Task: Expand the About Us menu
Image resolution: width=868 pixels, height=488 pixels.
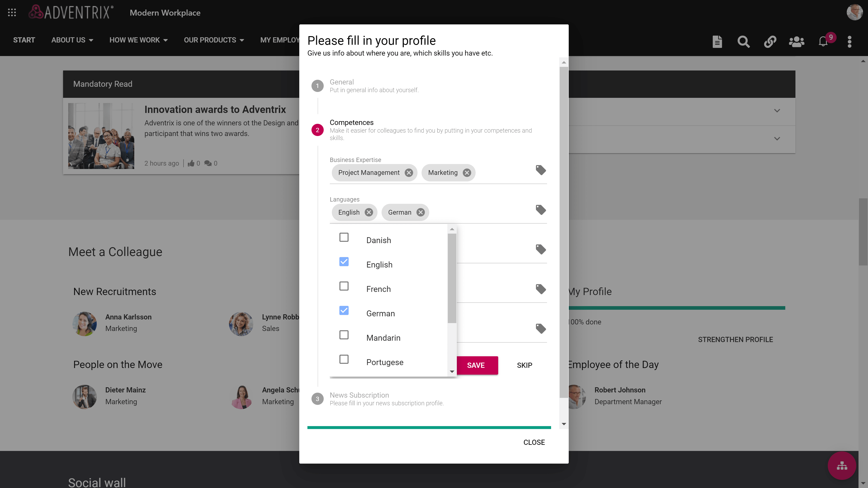Action: click(72, 40)
